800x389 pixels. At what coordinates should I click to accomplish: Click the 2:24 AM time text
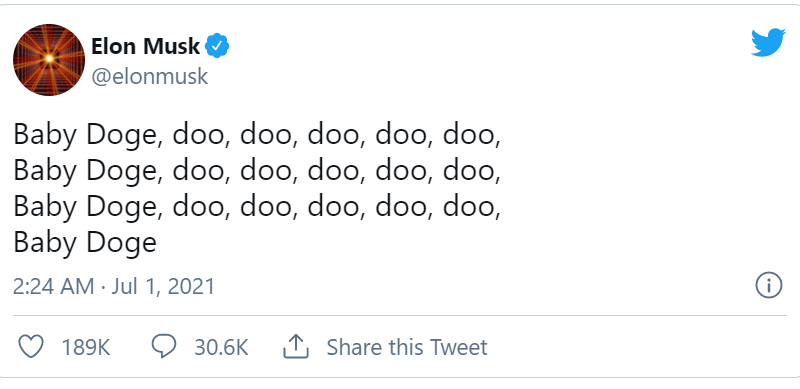coord(54,286)
